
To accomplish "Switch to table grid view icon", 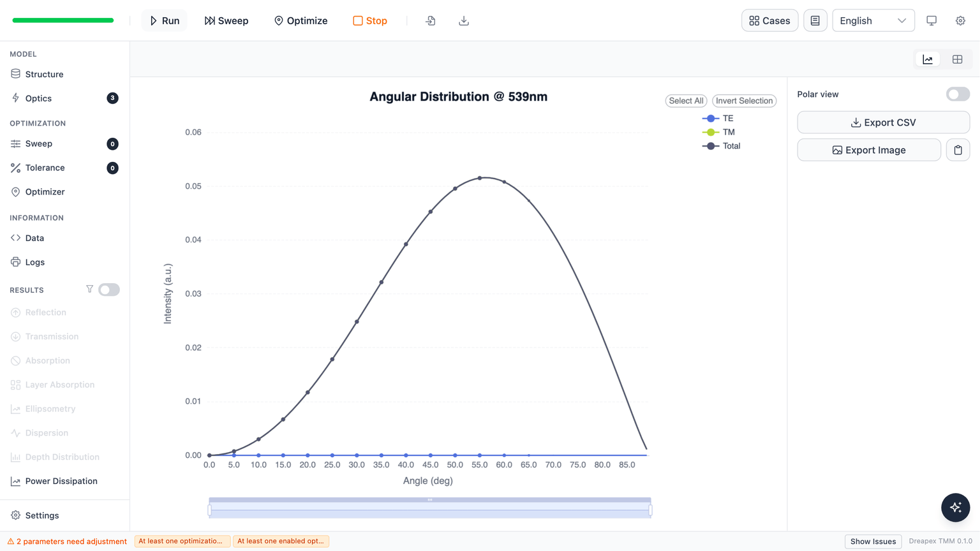I will coord(957,59).
